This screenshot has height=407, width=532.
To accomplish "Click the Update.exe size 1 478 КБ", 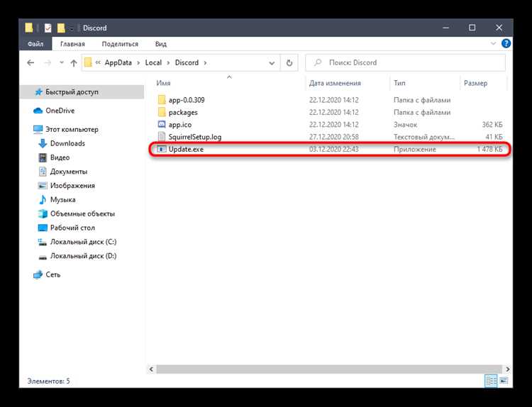I will click(489, 149).
